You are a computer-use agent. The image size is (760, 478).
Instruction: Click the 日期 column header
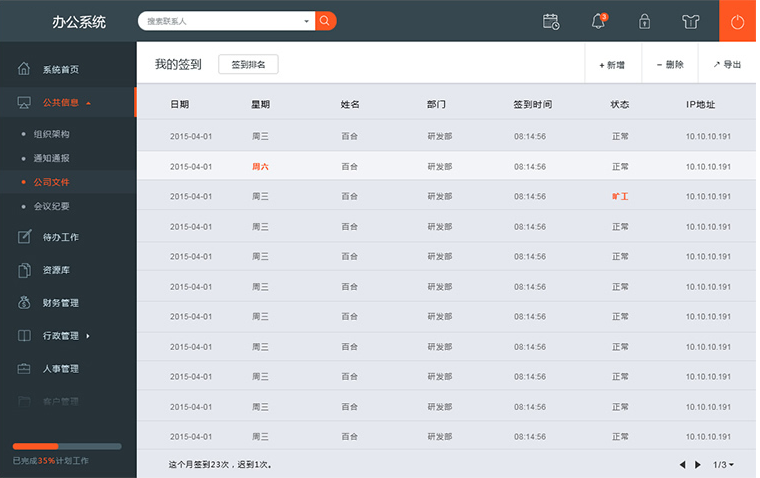(x=180, y=104)
